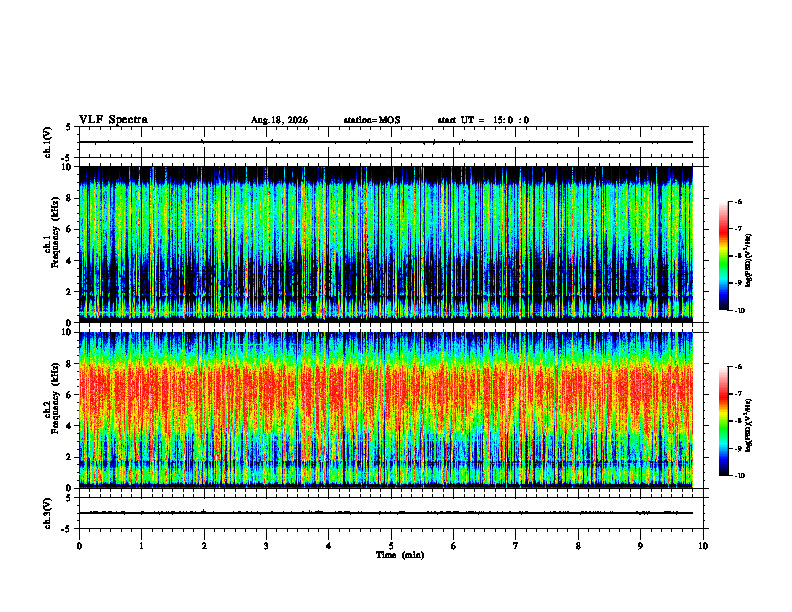Click the "ch.3(V)" axis label at the bottom

point(47,513)
